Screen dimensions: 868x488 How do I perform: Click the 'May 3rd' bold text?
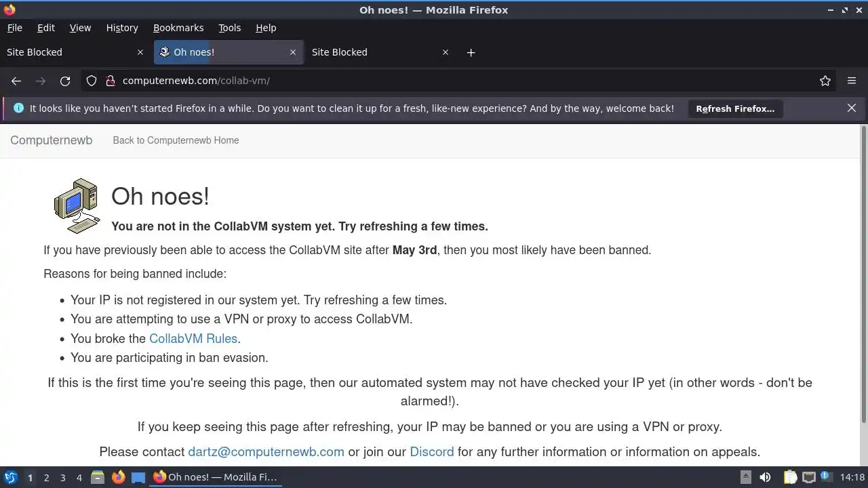click(x=414, y=250)
